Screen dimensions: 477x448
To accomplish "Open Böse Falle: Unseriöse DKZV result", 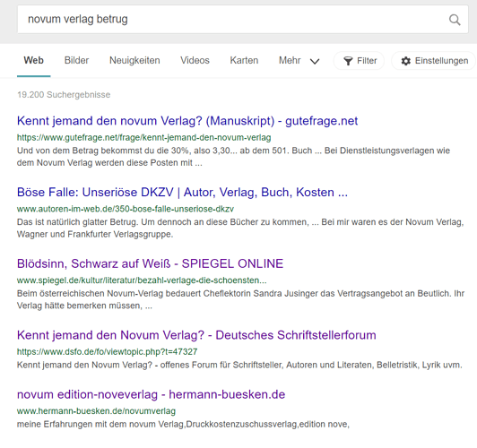I will tap(182, 193).
